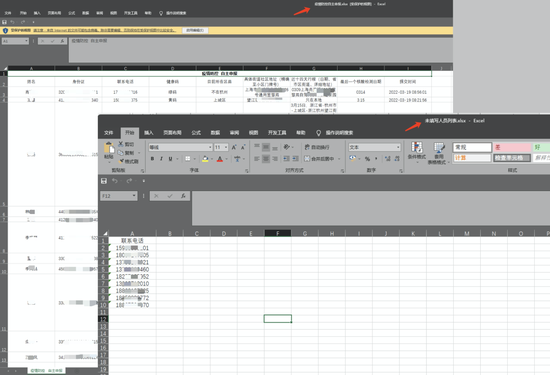Switch to the Insert ribbon tab
The height and width of the screenshot is (375, 550).
click(x=149, y=133)
